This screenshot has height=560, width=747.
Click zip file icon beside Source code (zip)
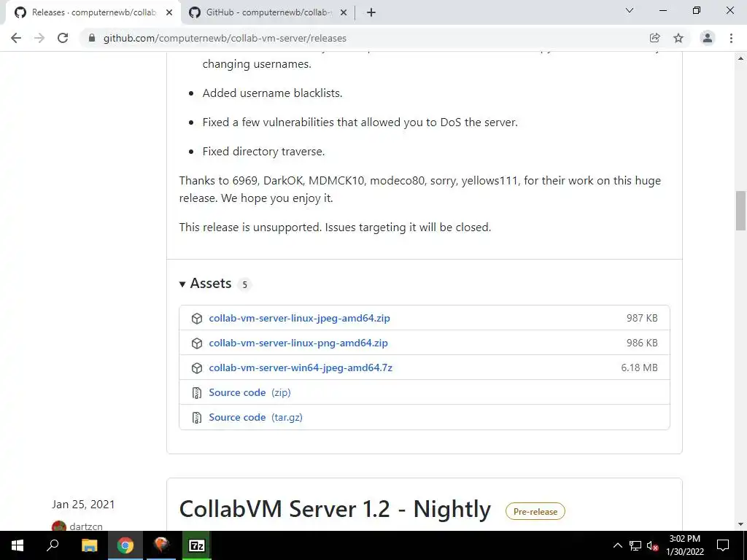click(x=197, y=393)
